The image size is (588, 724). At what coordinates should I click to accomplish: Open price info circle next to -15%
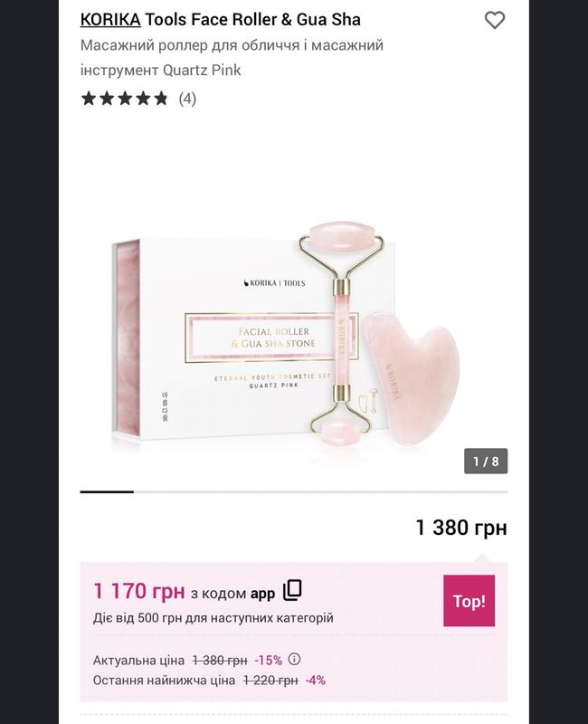pyautogui.click(x=294, y=659)
